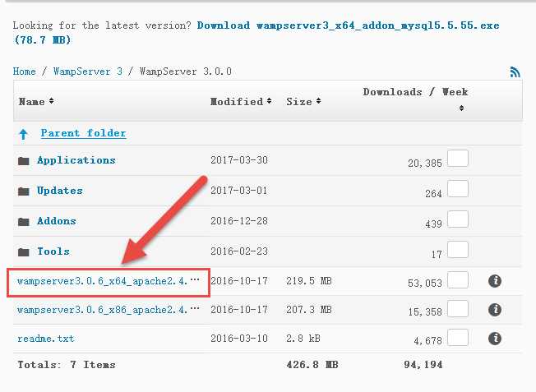Sort by Size column arrows

pyautogui.click(x=318, y=101)
